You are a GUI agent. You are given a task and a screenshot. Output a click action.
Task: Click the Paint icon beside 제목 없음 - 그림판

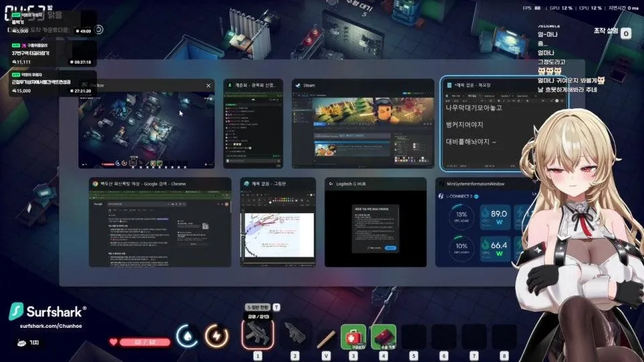246,184
